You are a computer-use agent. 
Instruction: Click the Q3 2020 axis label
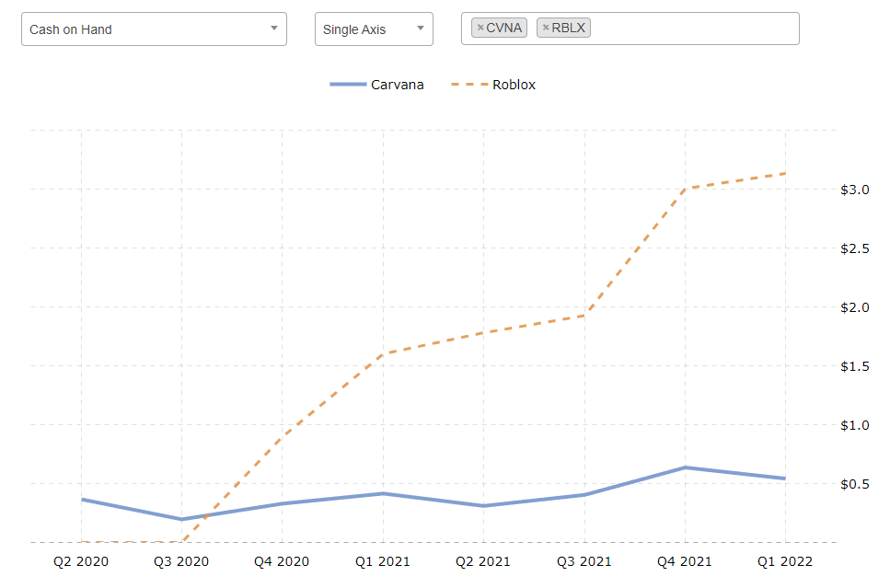pos(181,561)
